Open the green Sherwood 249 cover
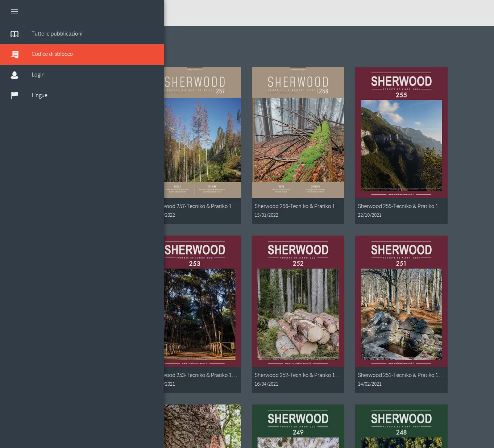The height and width of the screenshot is (448, 494). click(x=298, y=426)
